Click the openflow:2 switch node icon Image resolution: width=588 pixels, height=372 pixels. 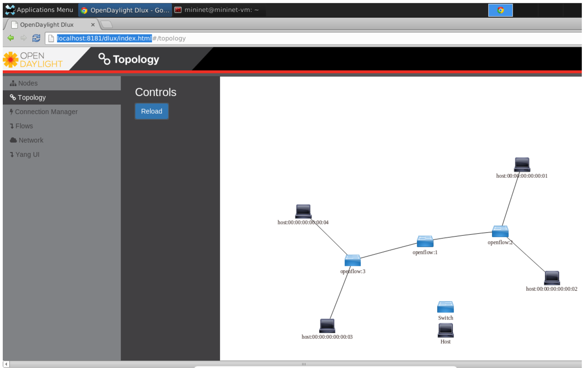click(500, 231)
